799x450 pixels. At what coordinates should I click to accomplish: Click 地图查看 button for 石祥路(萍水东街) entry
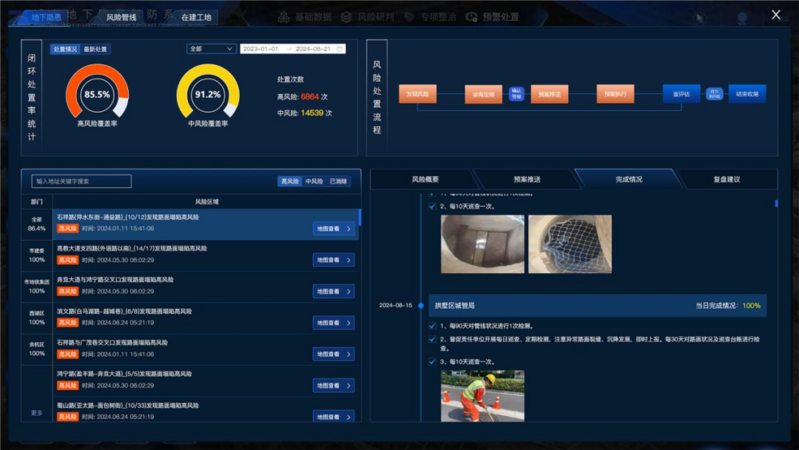point(334,229)
